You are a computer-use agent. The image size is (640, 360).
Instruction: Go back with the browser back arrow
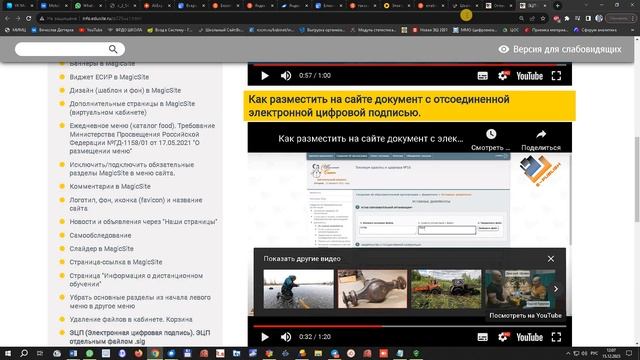(x=7, y=18)
